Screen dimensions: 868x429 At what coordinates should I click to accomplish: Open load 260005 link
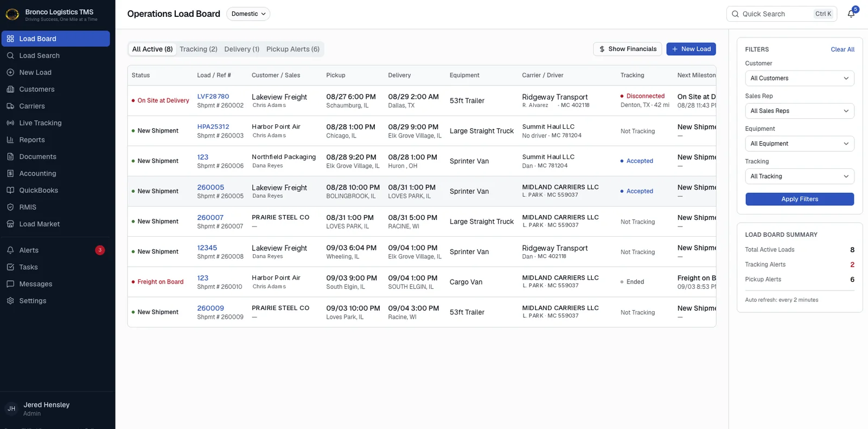click(x=210, y=187)
